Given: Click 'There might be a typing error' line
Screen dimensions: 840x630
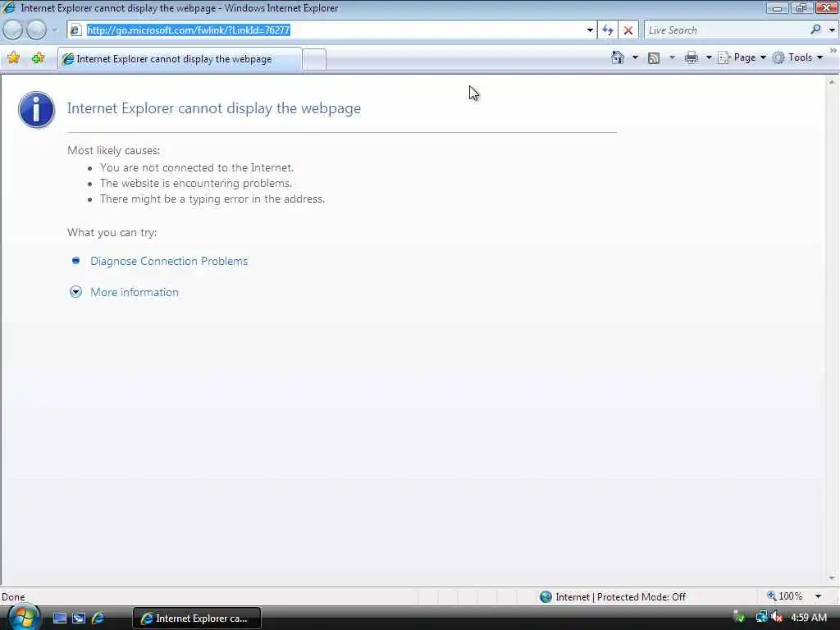Looking at the screenshot, I should click(212, 199).
